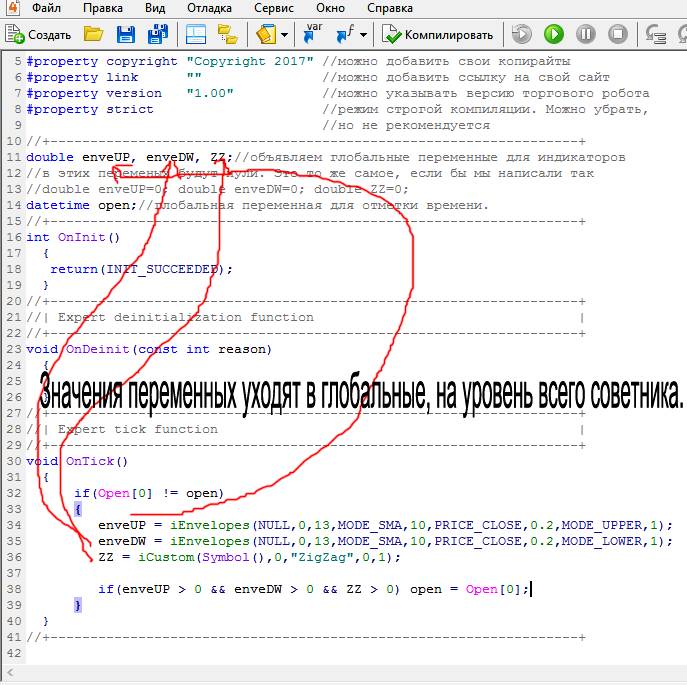687x685 pixels.
Task: Click the function list f icon
Action: 345,34
